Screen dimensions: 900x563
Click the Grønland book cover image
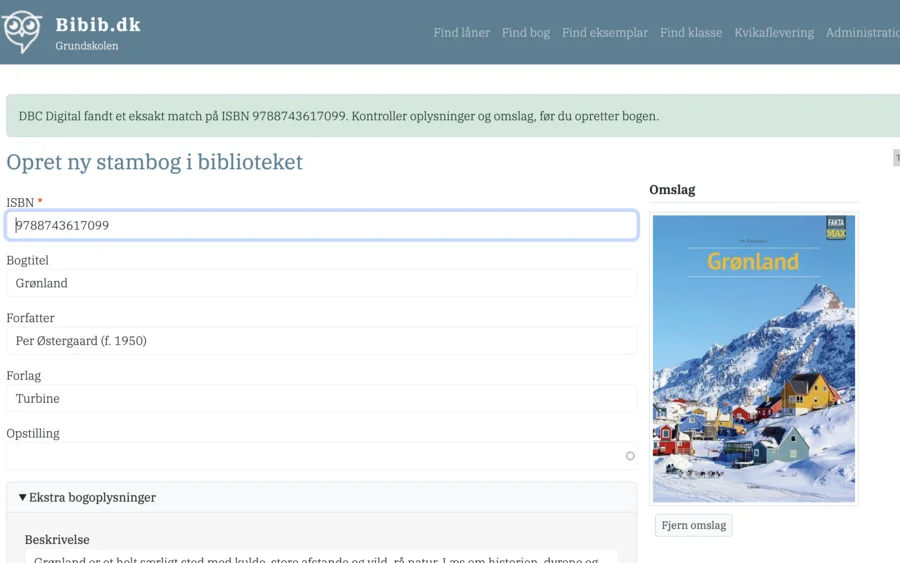click(754, 359)
